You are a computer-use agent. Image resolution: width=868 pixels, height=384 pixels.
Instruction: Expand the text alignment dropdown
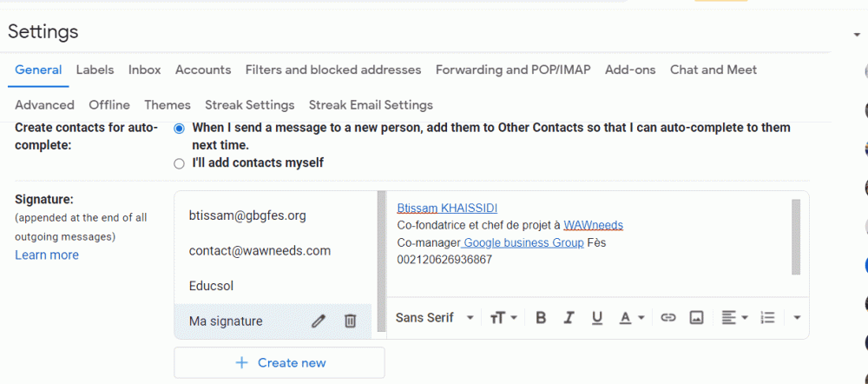click(733, 318)
